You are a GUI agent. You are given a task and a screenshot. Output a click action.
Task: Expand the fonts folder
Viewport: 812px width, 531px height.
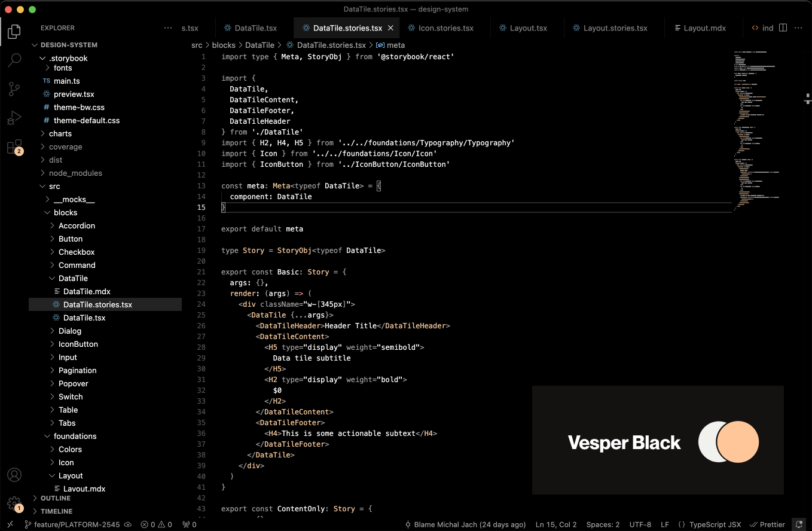coord(105,68)
